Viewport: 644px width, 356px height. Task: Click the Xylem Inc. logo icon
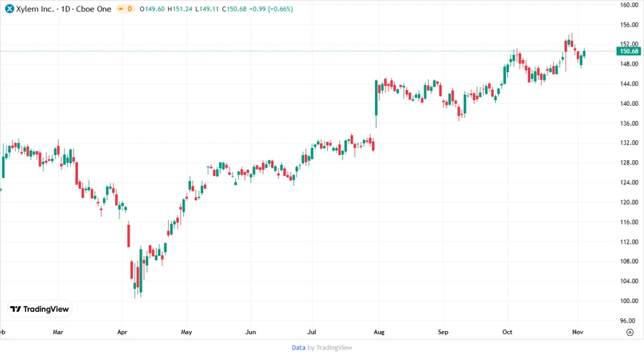[9, 9]
